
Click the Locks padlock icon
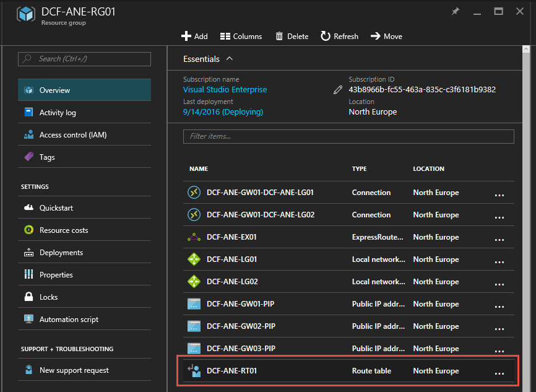coord(28,297)
